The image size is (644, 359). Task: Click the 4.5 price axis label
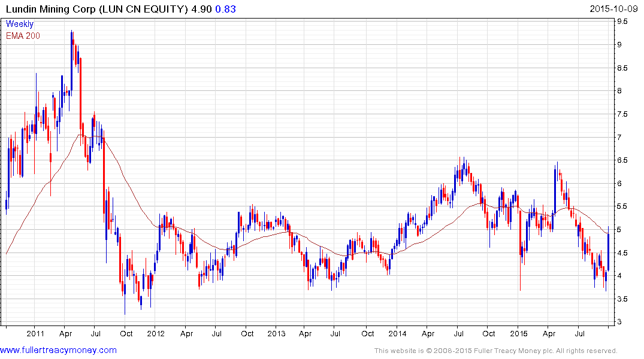(622, 252)
